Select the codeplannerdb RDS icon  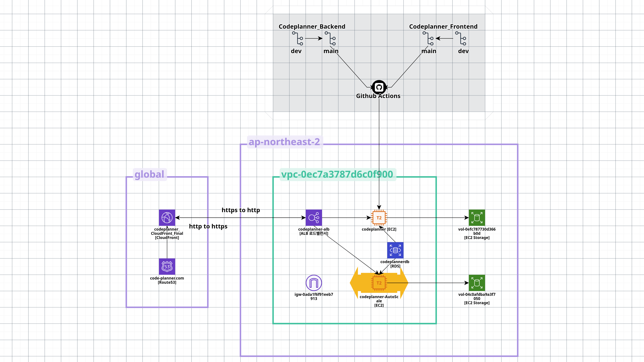coord(395,250)
